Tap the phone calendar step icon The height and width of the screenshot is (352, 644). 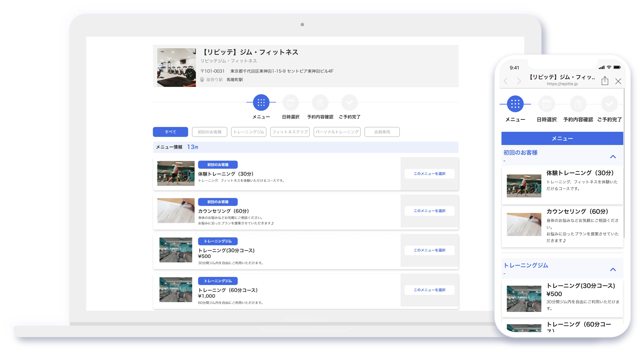tap(546, 104)
